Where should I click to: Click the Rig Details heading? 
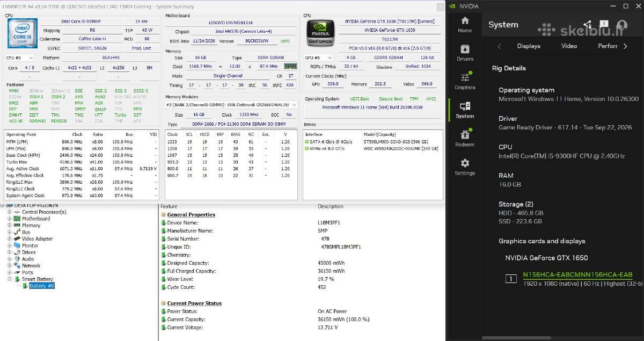click(x=509, y=68)
